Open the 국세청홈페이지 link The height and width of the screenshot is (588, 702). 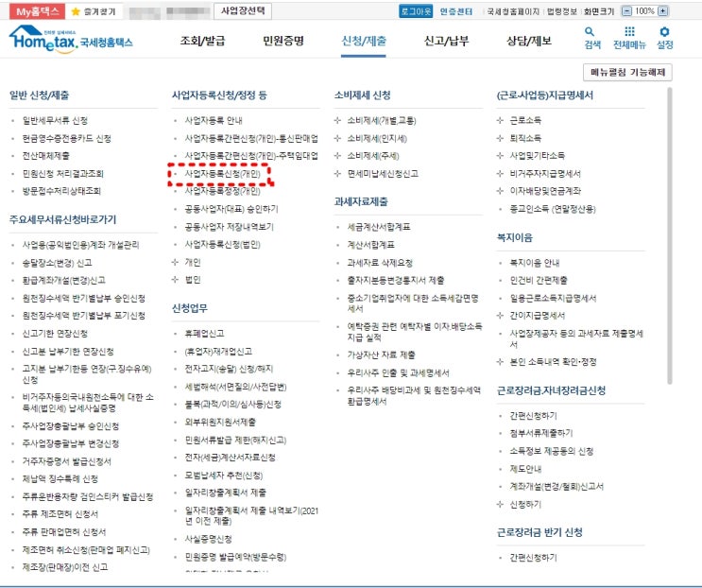(x=513, y=11)
